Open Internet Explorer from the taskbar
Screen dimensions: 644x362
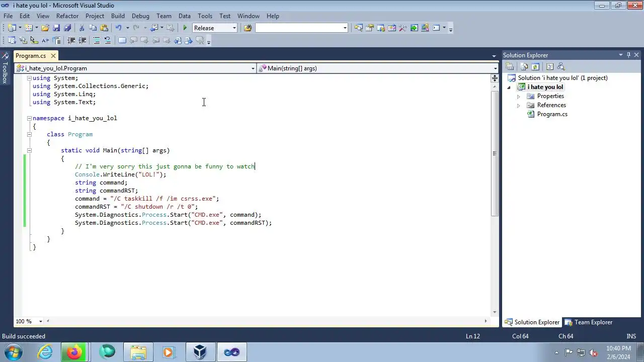pos(45,352)
